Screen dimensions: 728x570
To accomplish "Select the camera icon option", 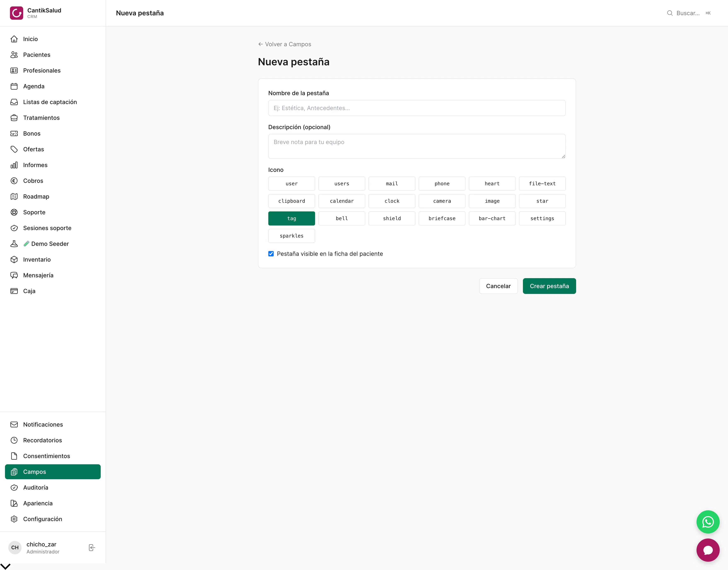I will click(442, 201).
